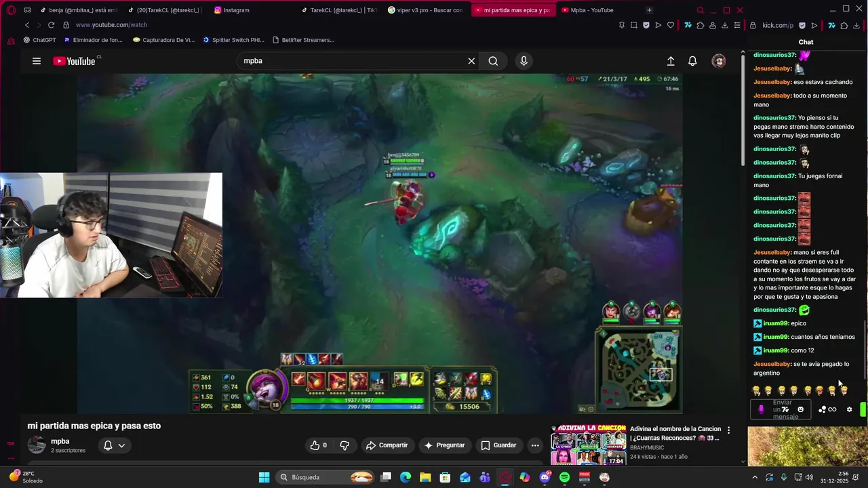Viewport: 868px width, 488px height.
Task: Open the 'Adivina el nombre de la Cancion' thumbnail
Action: (x=589, y=445)
